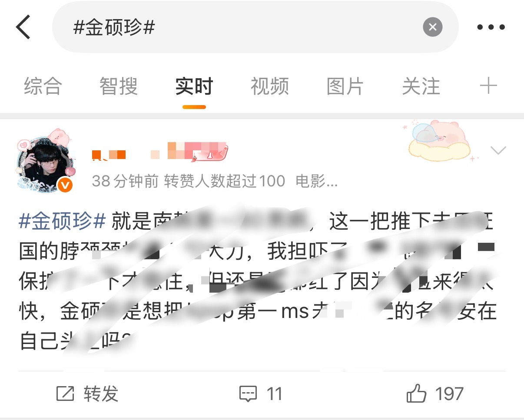Tap the 电影 source link beside timestamp

[x=317, y=181]
